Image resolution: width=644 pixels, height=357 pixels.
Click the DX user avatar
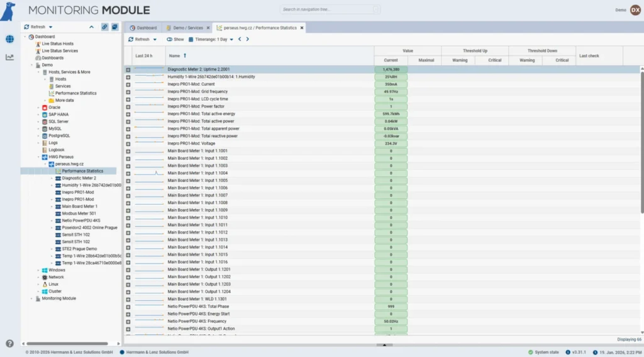click(635, 10)
